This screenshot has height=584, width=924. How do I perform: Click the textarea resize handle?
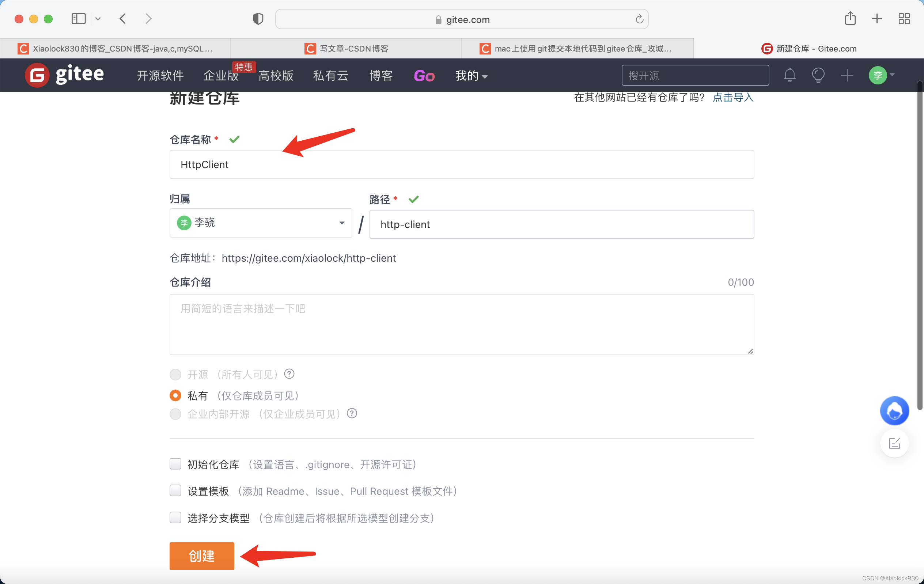click(750, 351)
